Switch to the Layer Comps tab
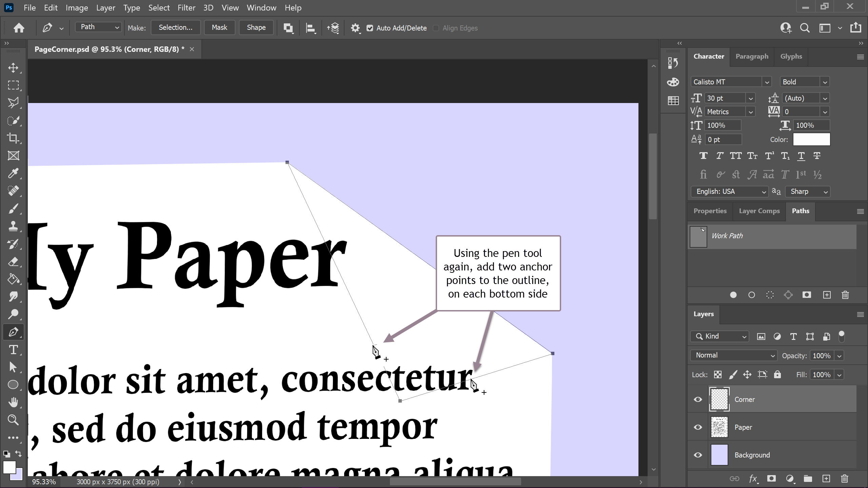The width and height of the screenshot is (868, 488). click(759, 211)
